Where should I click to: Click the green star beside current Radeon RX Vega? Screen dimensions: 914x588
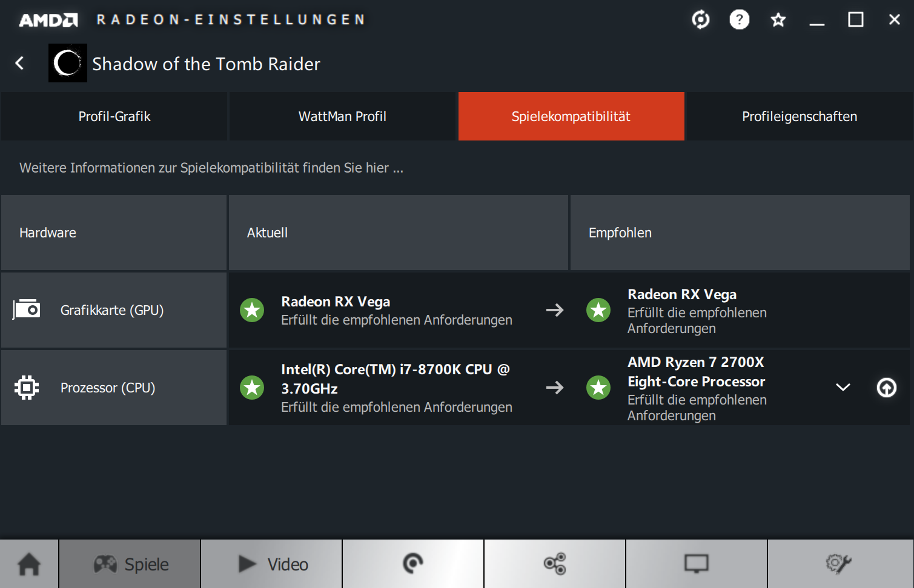pos(252,310)
